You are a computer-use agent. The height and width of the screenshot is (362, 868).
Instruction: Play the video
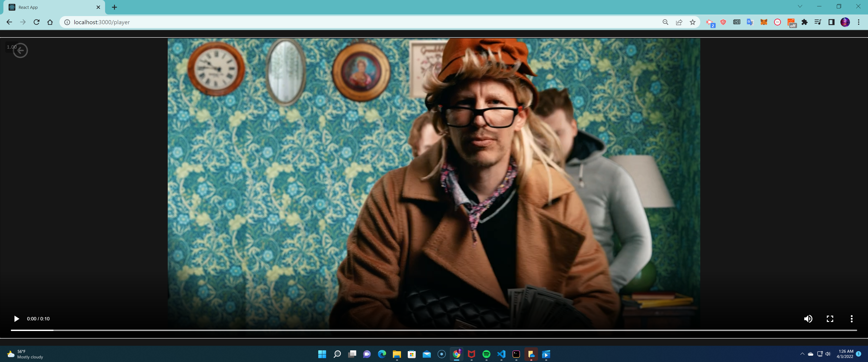tap(16, 319)
